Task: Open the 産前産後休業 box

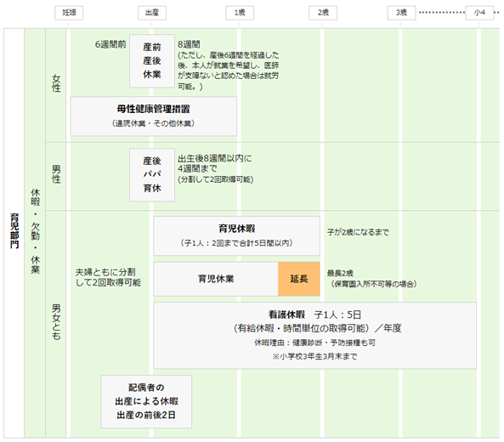Action: [152, 61]
